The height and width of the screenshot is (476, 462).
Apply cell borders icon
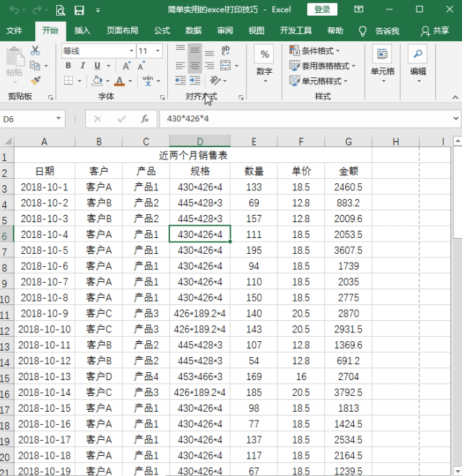pos(68,81)
